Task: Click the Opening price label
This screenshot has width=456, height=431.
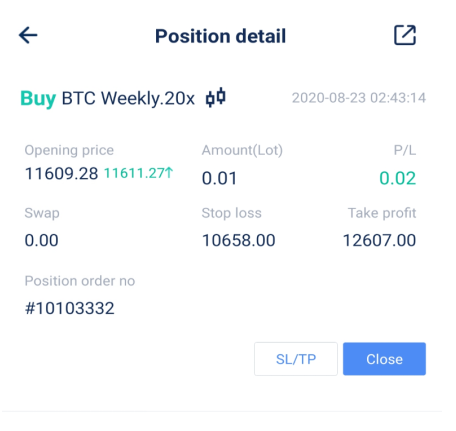Action: click(69, 150)
